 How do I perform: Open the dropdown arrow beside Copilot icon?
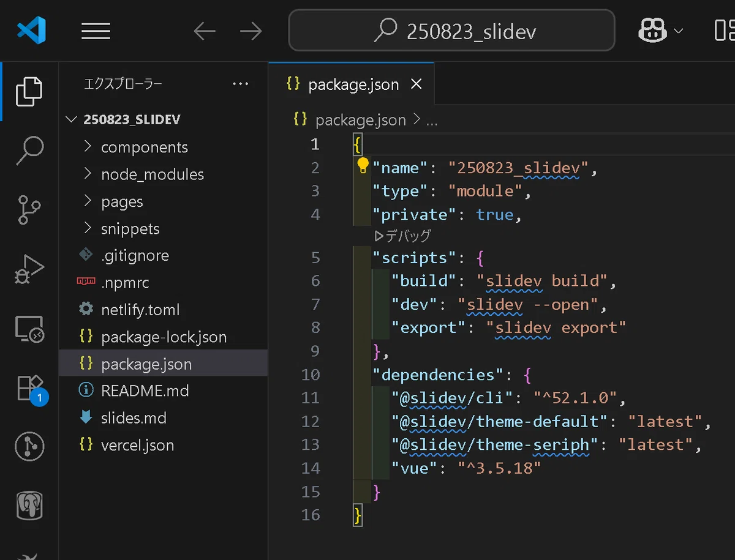point(678,31)
